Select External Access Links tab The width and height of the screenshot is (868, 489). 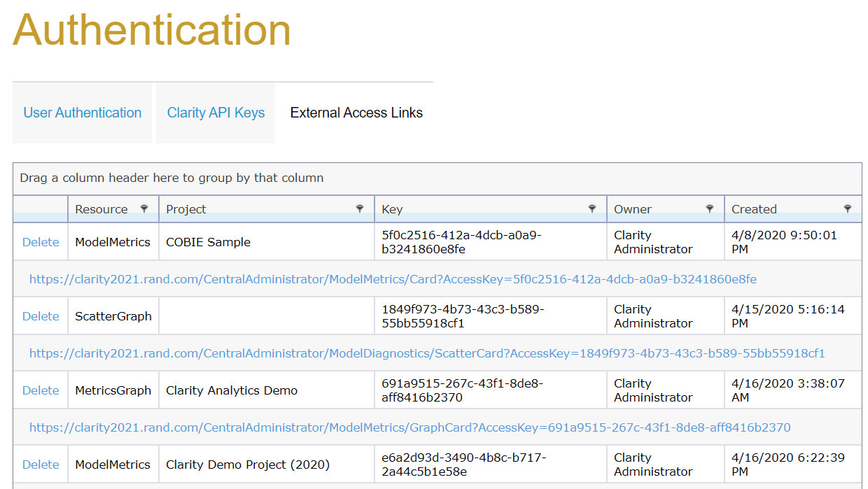(x=356, y=113)
